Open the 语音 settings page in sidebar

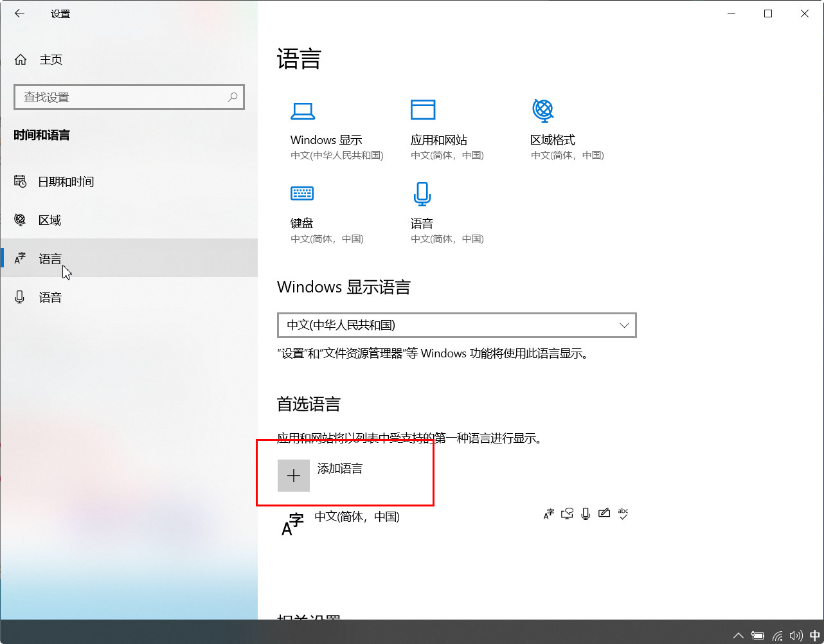pos(51,297)
